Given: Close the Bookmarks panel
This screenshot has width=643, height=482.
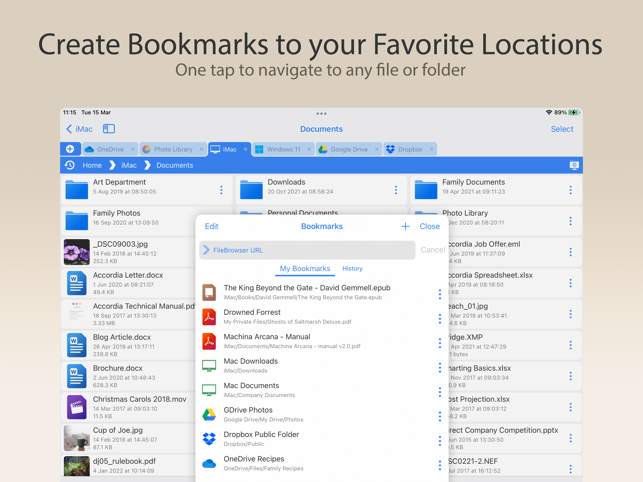Looking at the screenshot, I should click(x=429, y=226).
